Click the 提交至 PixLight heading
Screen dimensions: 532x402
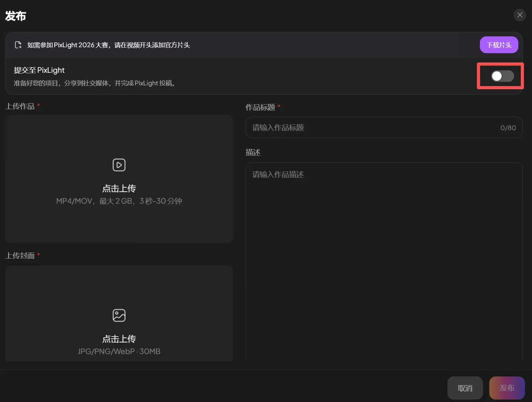(x=39, y=70)
